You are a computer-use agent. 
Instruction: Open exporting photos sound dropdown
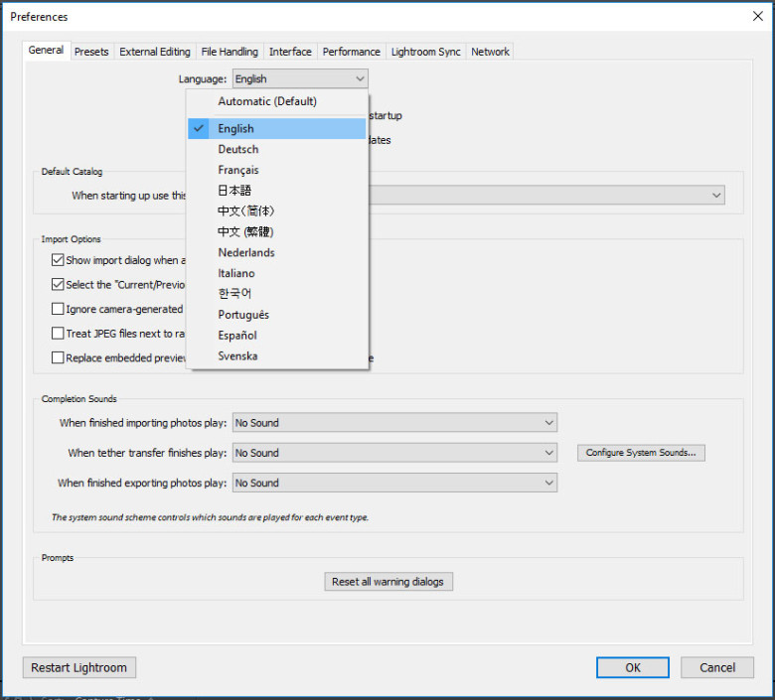[x=394, y=484]
